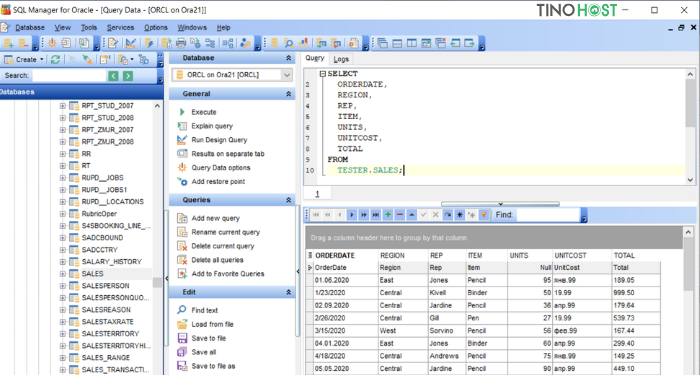This screenshot has height=375, width=700.
Task: Select the RUPD__LOCATIONS table in tree
Action: pos(112,202)
